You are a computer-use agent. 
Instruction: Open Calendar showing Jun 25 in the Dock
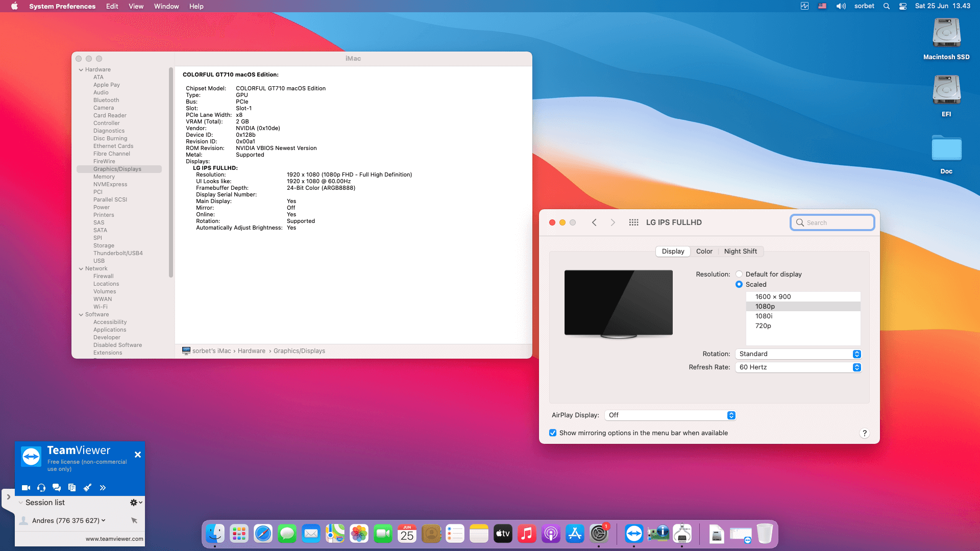pos(407,534)
